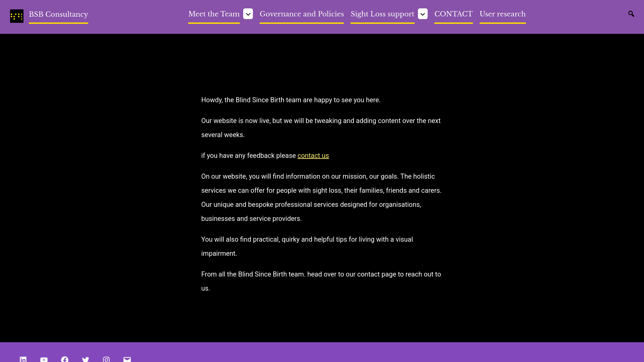The width and height of the screenshot is (644, 362).
Task: Expand the Meet the Team submenu chevron
Action: [x=248, y=14]
